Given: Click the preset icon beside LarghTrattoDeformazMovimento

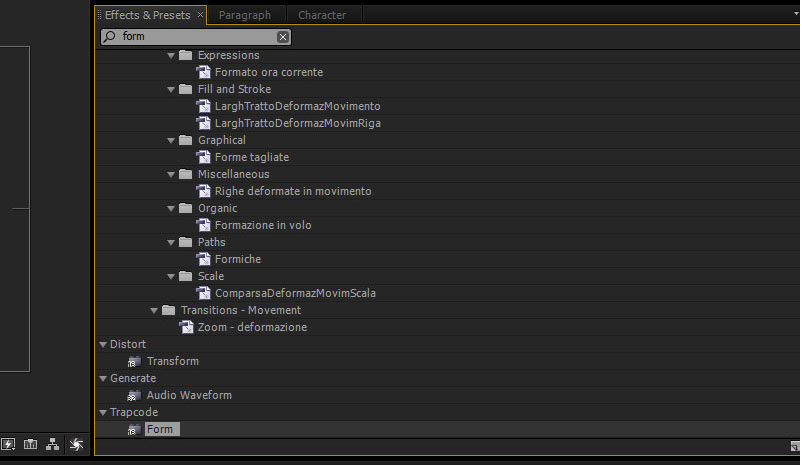Looking at the screenshot, I should point(204,106).
